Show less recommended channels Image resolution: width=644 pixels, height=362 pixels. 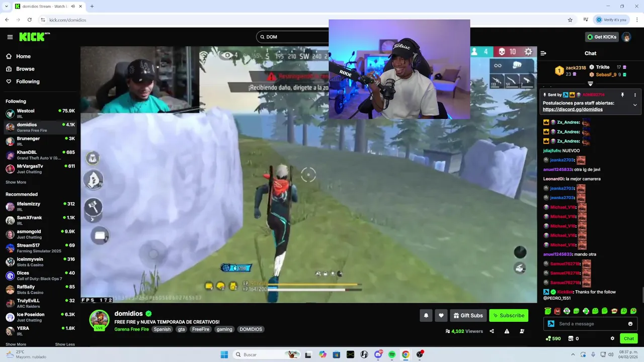pos(65,344)
